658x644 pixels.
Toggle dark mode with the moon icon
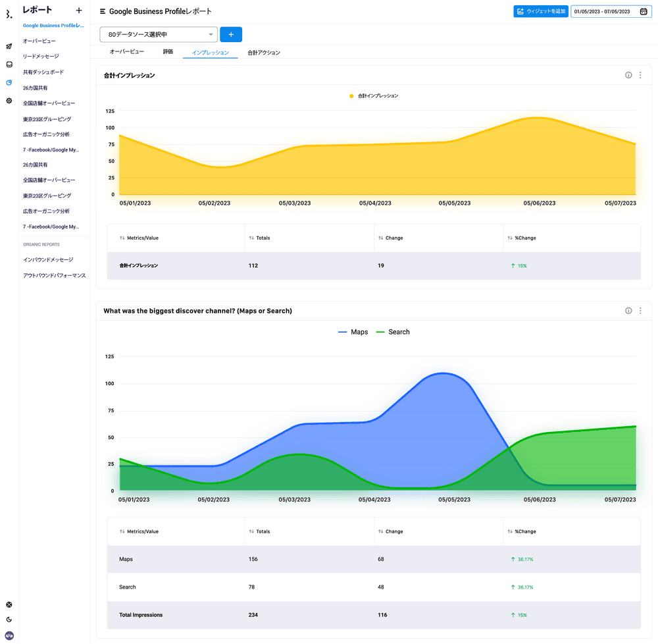(x=9, y=620)
